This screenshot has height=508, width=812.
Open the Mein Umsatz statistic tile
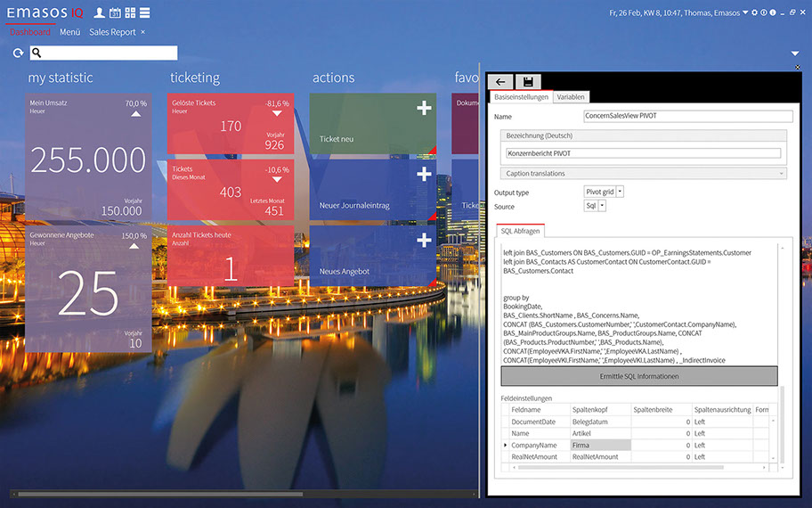pos(87,158)
